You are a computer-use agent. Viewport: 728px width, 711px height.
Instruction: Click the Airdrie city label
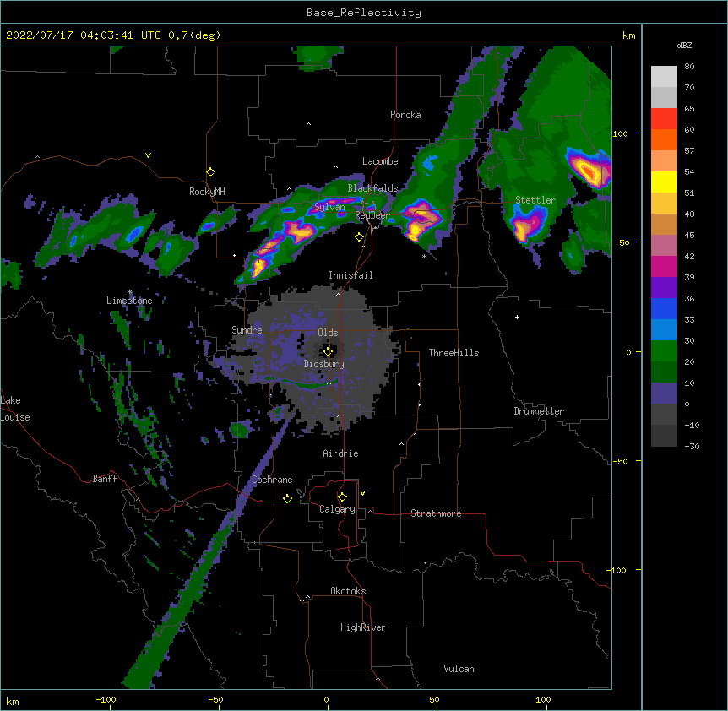(x=341, y=453)
